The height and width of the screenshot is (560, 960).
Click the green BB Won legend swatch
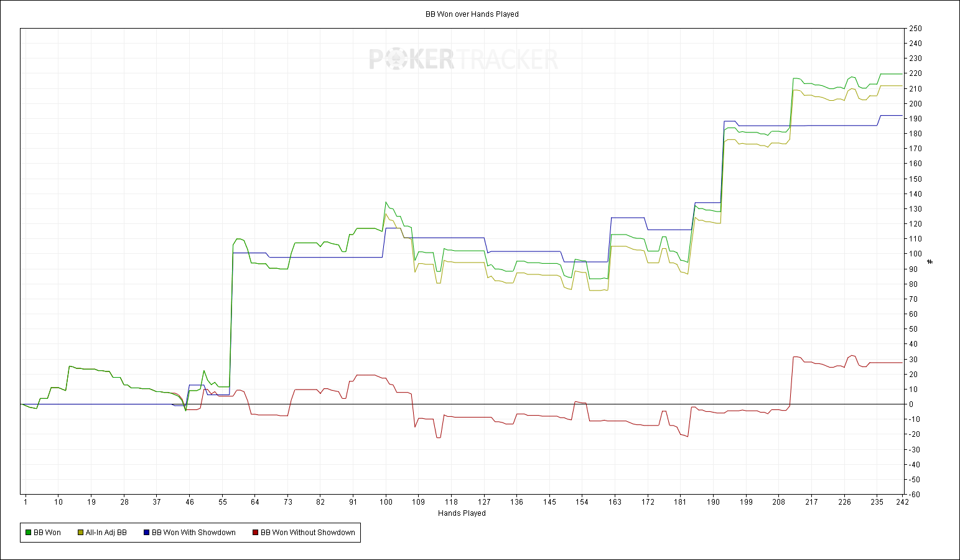click(28, 533)
